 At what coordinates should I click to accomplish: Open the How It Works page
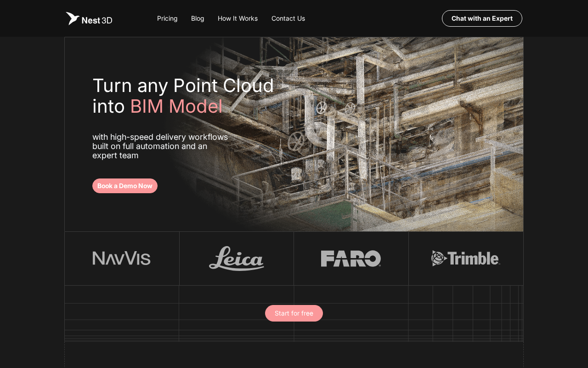click(x=237, y=18)
